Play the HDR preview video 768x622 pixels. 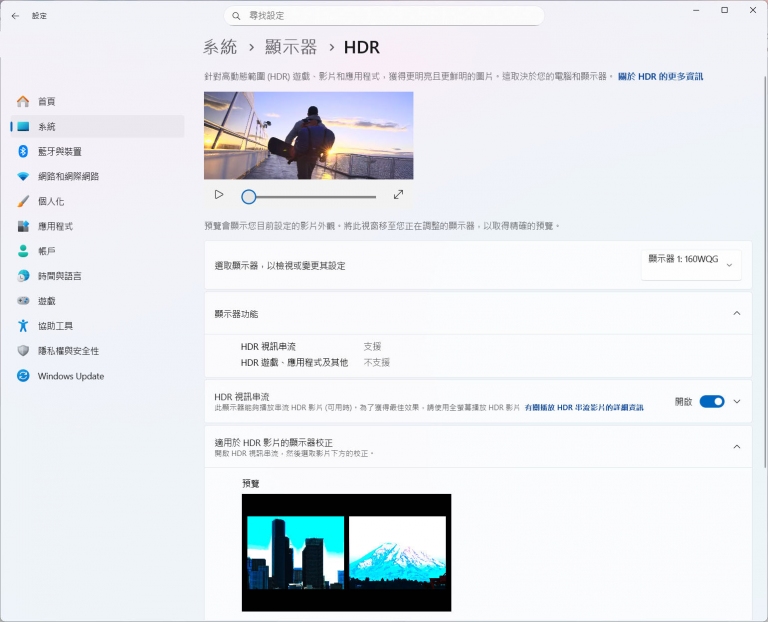219,195
